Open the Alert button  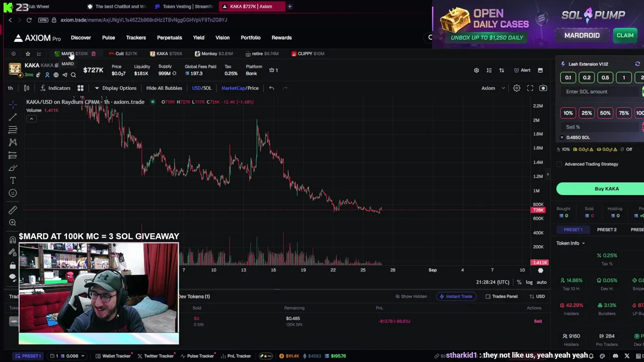[x=523, y=70]
